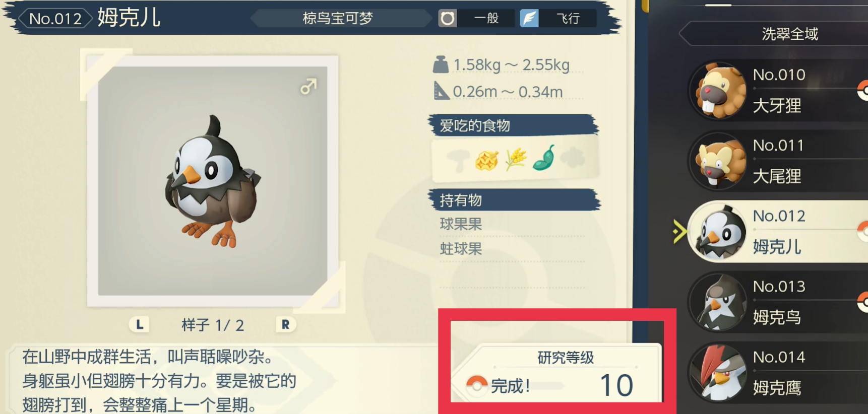Screen dimensions: 868x414
Task: Click the height ruler icon beside 0.26m
Action: pyautogui.click(x=441, y=91)
